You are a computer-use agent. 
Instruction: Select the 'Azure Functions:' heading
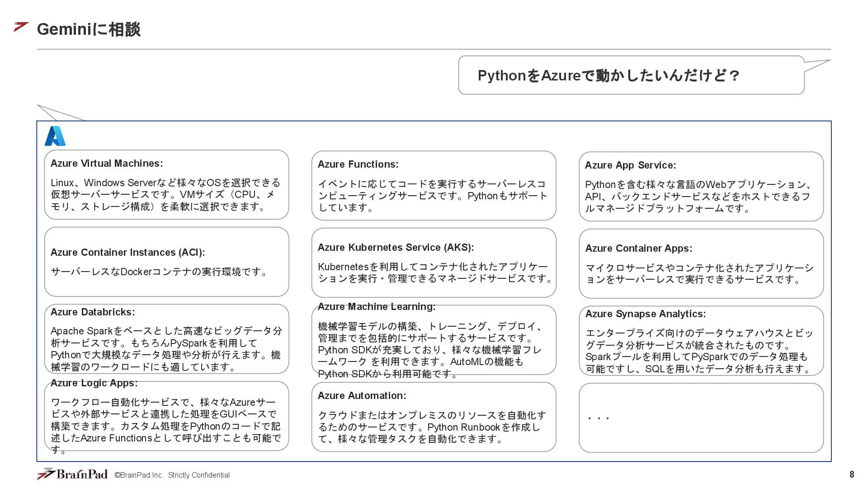[x=358, y=164]
